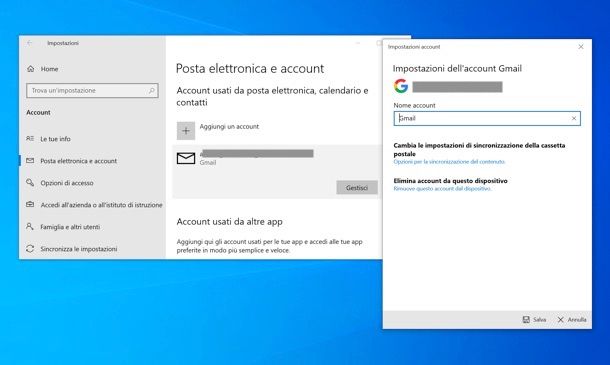Click the Cambia le impostazioni di sincronizzazione heading
Screen dimensions: 610x365
point(479,149)
